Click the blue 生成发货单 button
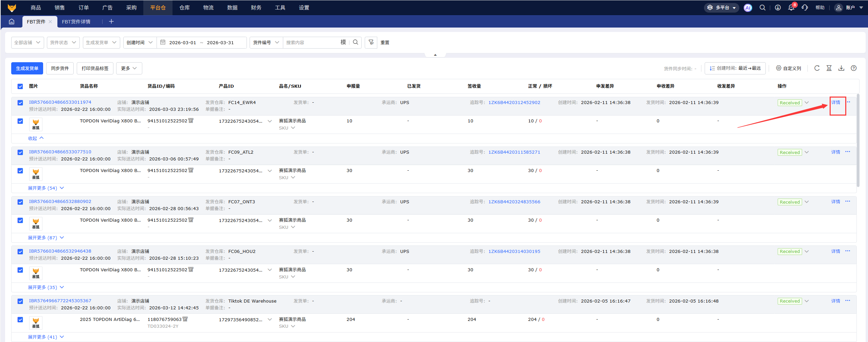The height and width of the screenshot is (342, 868). tap(27, 68)
